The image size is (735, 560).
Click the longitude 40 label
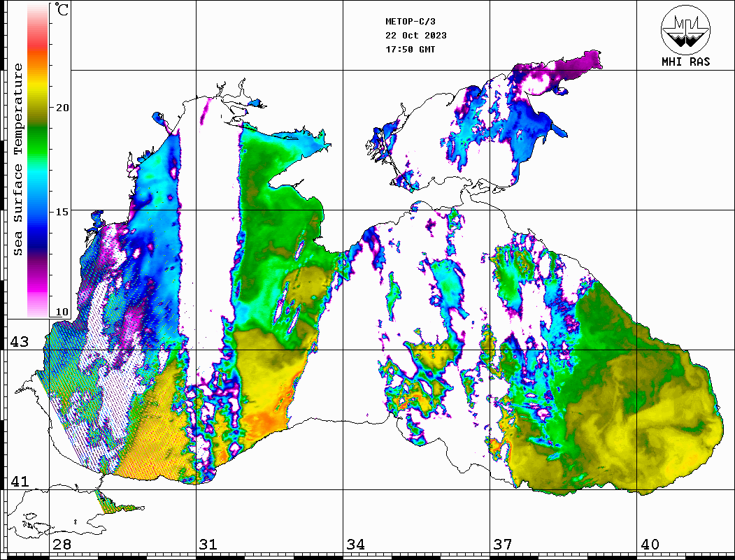point(650,545)
